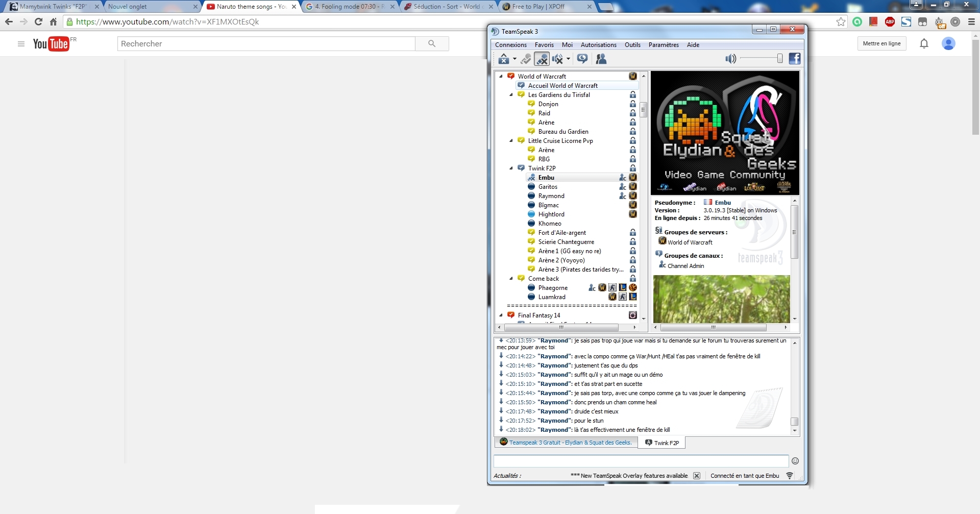Click the Adblock Plus extension icon
The width and height of the screenshot is (980, 514).
(890, 22)
